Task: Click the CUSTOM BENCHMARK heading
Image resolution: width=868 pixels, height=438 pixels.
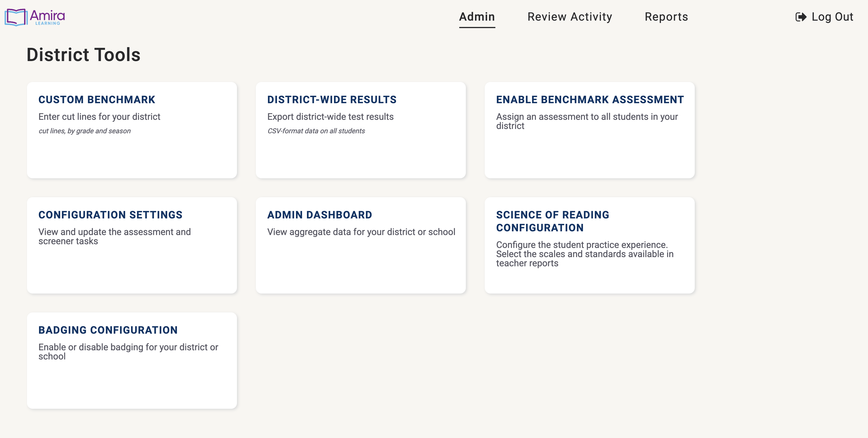Action: tap(97, 99)
